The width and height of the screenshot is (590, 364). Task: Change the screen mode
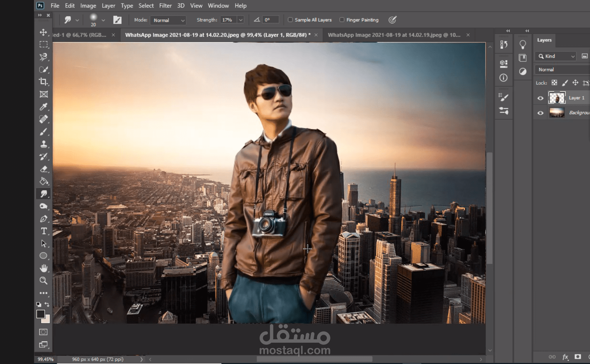[x=43, y=345]
